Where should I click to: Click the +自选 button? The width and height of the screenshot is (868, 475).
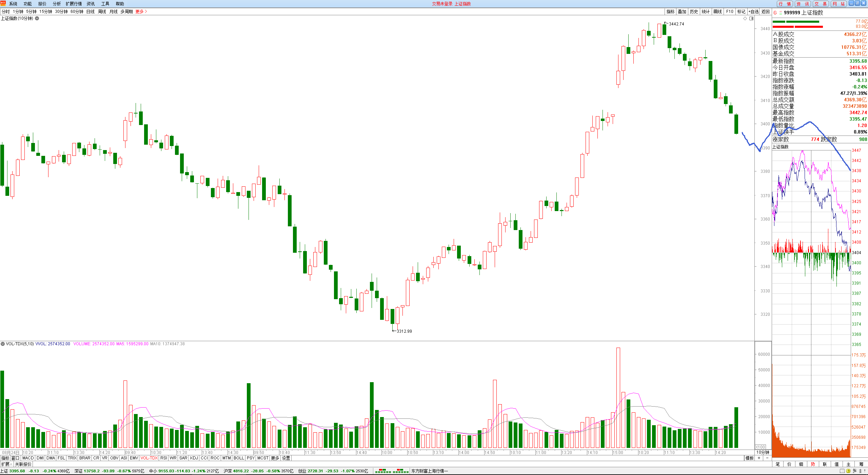pos(753,12)
